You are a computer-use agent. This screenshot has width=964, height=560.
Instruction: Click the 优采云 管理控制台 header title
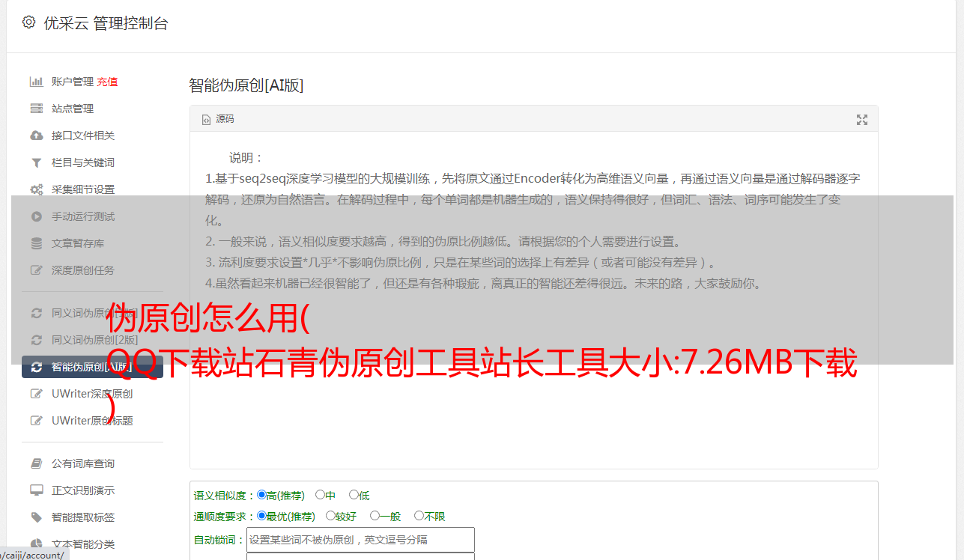106,23
